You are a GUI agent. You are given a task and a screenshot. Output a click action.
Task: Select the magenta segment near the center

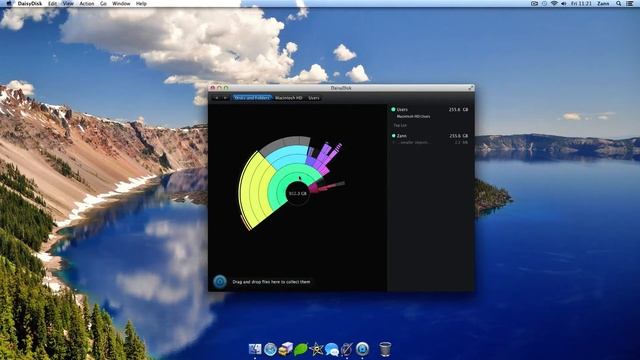click(x=313, y=187)
